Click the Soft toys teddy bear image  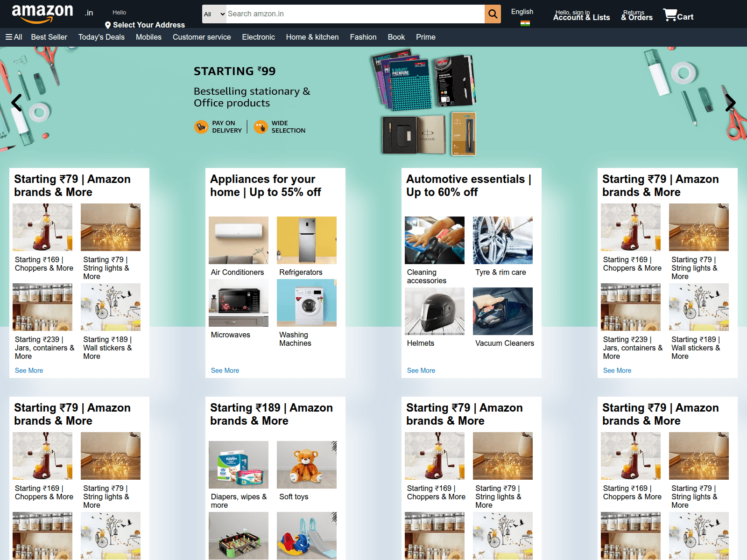(307, 465)
